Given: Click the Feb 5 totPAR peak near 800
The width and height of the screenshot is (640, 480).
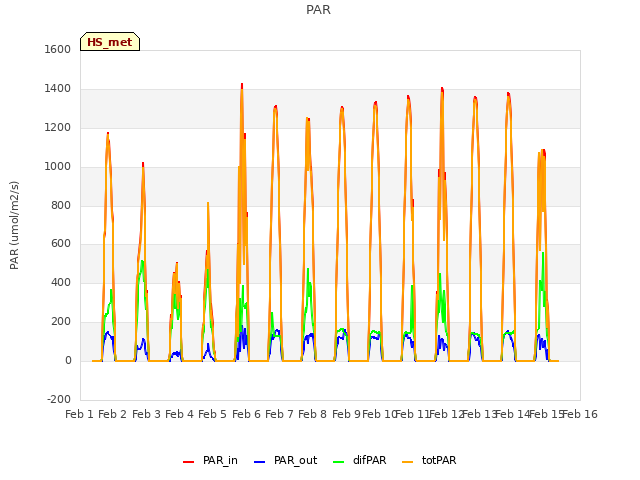Looking at the screenshot, I should 208,203.
